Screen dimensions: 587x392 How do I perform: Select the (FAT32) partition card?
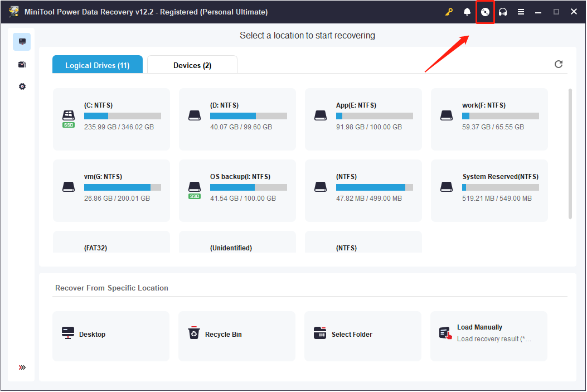pos(111,242)
